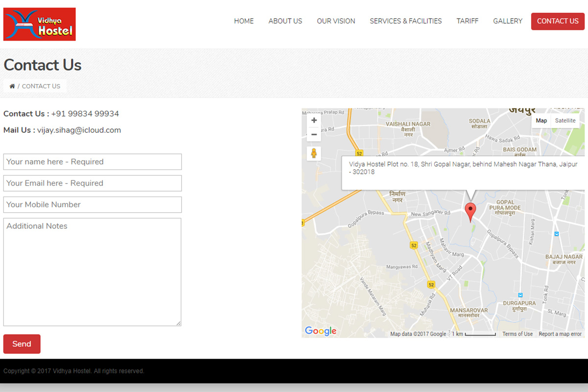Click the Google logo on map
This screenshot has height=392, width=588.
coord(321,331)
